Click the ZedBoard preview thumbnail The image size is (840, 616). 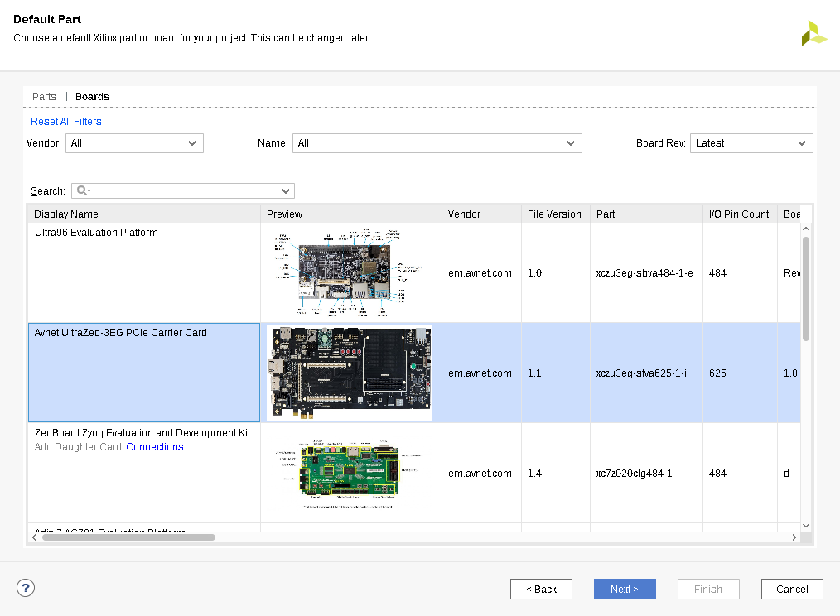[x=350, y=473]
